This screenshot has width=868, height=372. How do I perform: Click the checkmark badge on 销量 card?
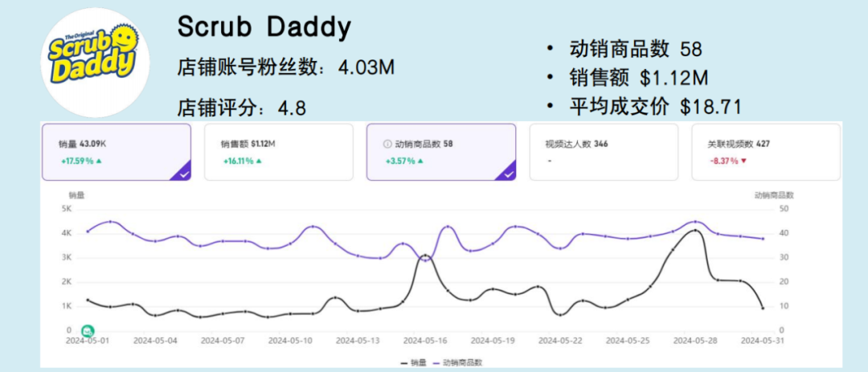181,171
